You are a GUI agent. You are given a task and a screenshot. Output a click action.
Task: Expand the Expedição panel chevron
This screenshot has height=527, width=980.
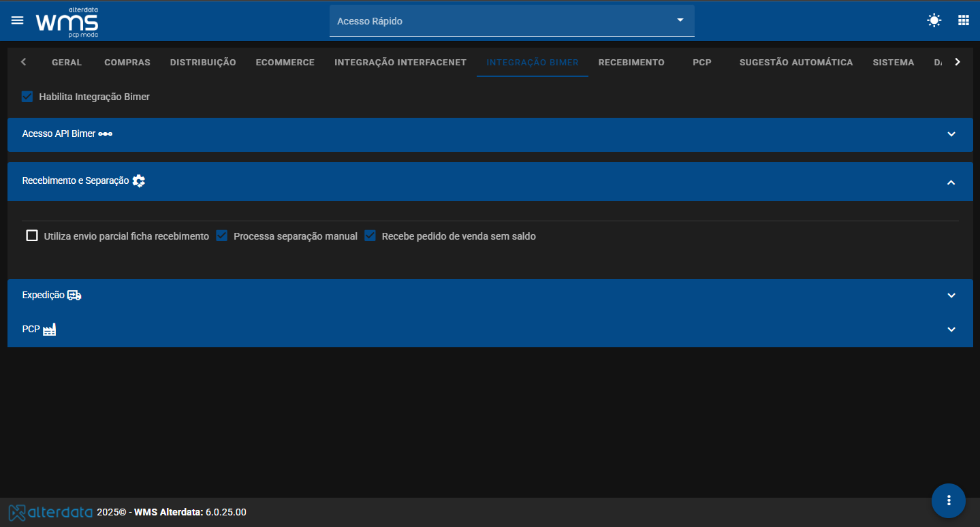(x=951, y=296)
